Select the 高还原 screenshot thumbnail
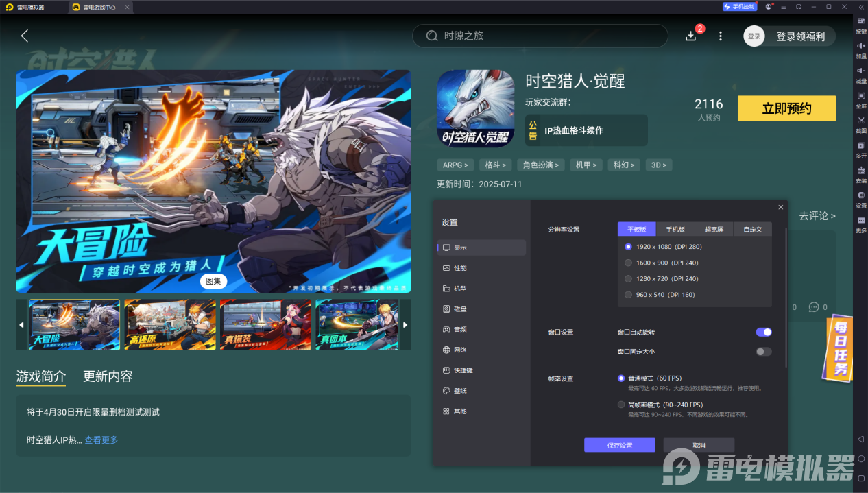The image size is (868, 493). click(169, 325)
